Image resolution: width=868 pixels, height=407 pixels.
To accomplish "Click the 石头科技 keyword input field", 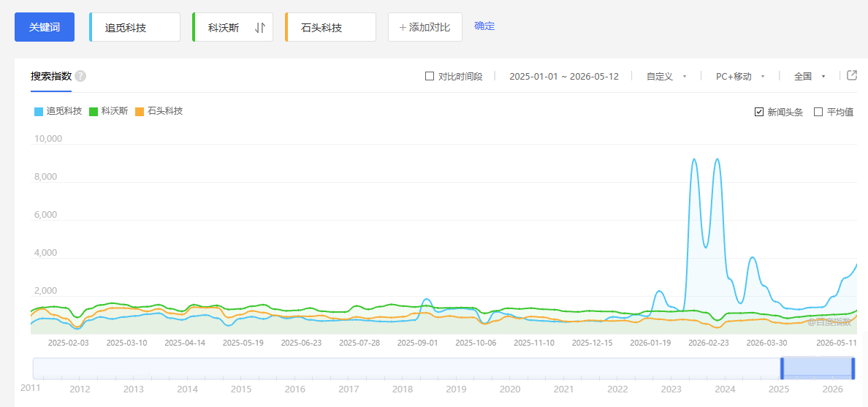I will coord(330,27).
